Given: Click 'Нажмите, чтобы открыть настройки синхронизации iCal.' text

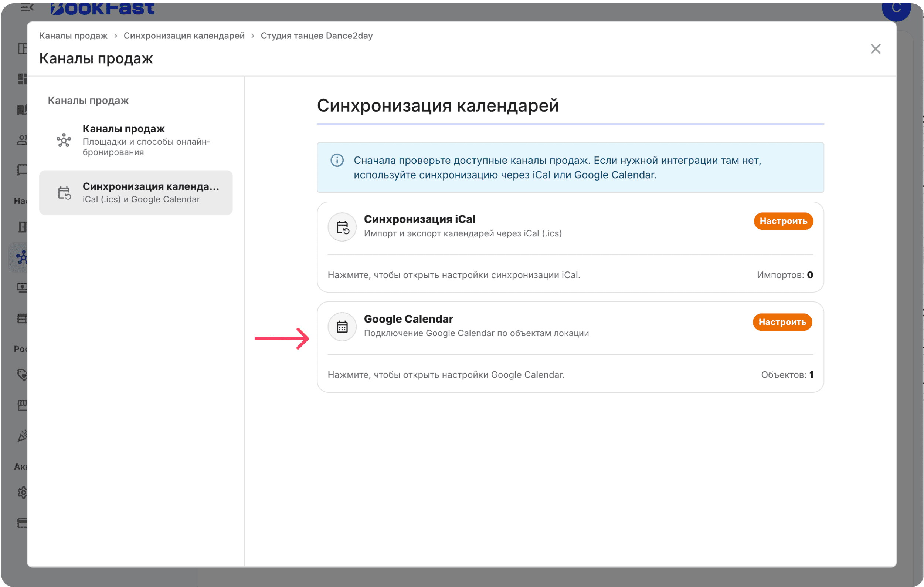Looking at the screenshot, I should tap(453, 275).
